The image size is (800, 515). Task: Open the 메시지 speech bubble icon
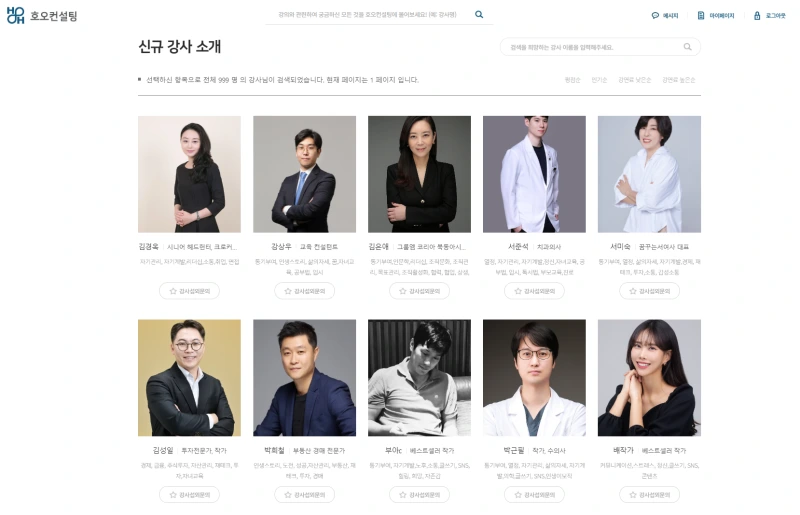pyautogui.click(x=655, y=16)
